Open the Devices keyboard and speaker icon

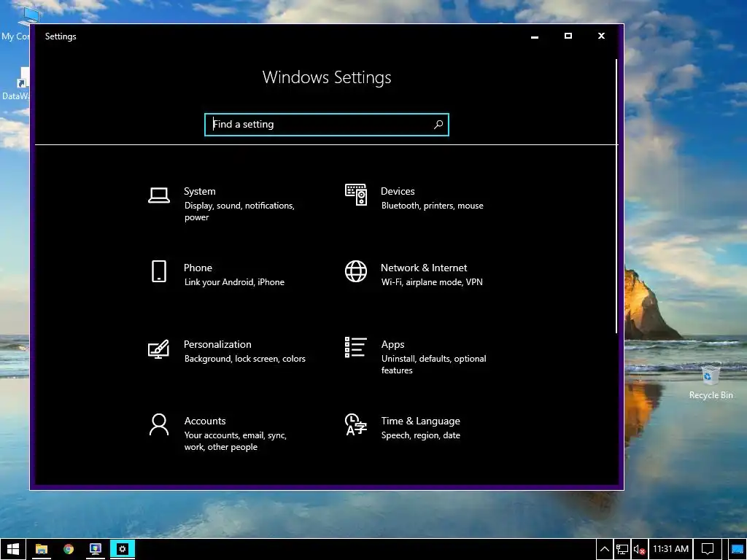356,195
